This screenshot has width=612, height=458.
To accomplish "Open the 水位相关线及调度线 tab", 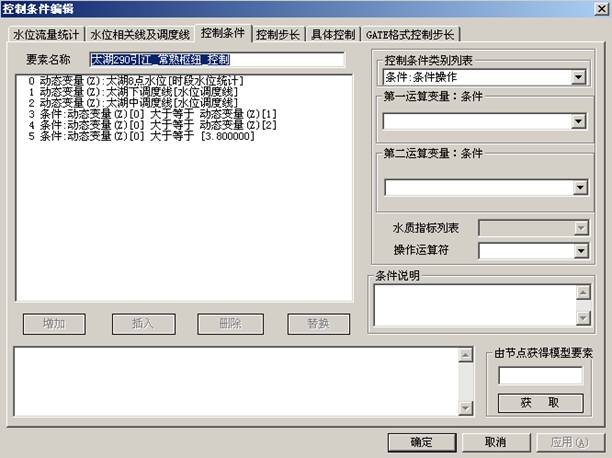I will [140, 33].
